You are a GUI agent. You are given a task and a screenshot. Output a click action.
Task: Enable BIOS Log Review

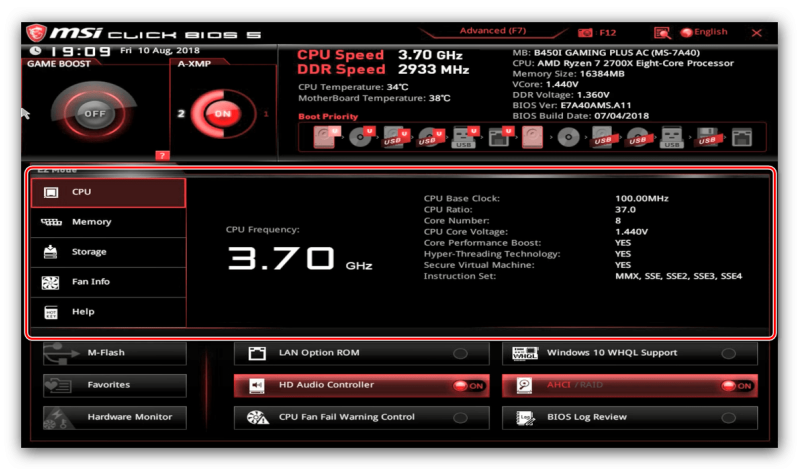(x=729, y=418)
